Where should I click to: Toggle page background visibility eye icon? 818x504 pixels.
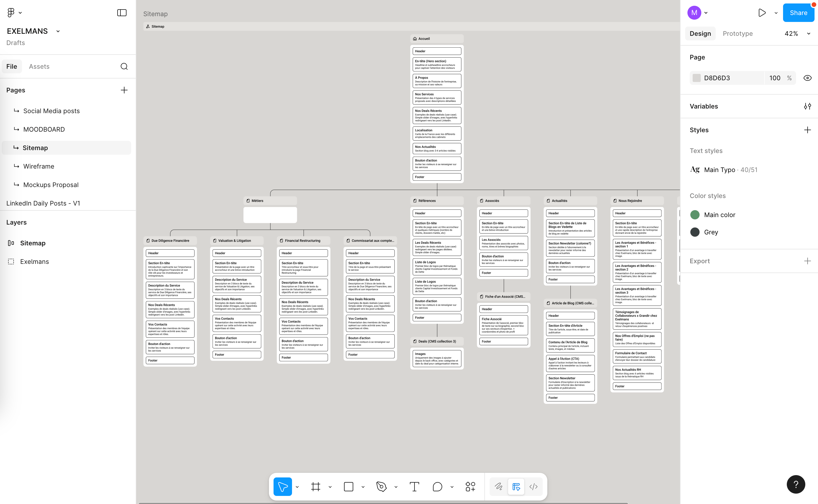(x=807, y=78)
